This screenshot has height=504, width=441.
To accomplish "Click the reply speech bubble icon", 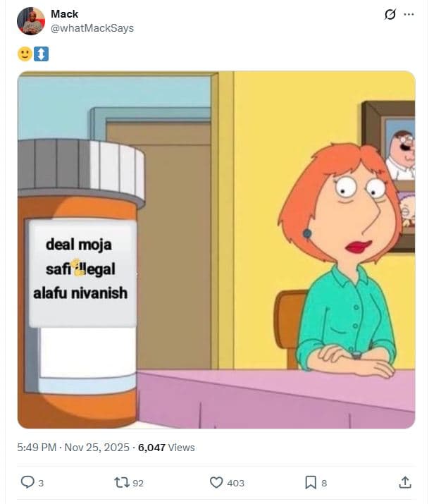I will click(x=27, y=482).
